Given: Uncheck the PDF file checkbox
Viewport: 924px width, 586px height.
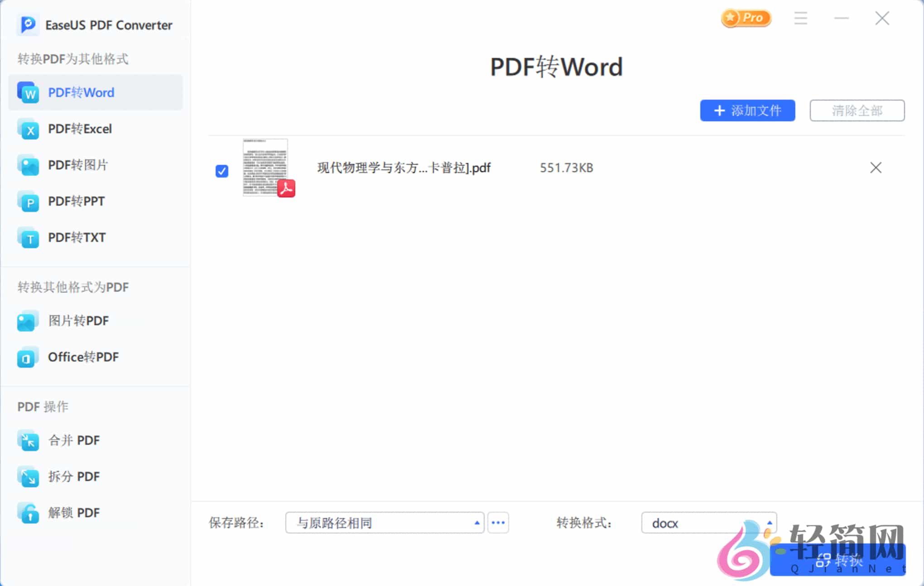Looking at the screenshot, I should point(222,171).
